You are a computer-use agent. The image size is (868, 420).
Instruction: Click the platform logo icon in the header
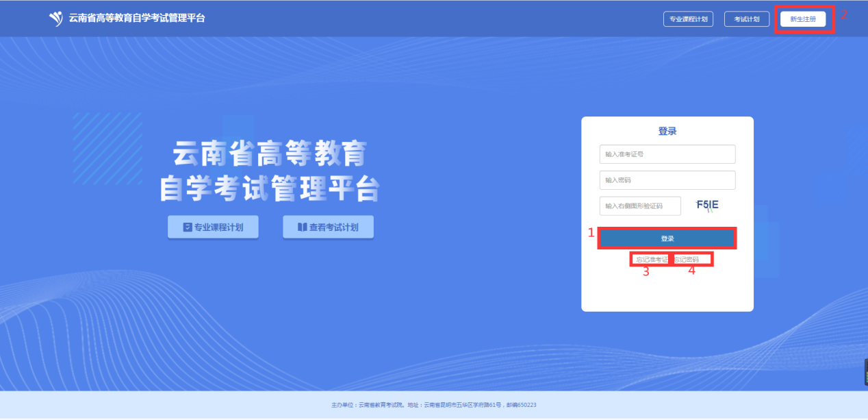pyautogui.click(x=56, y=18)
